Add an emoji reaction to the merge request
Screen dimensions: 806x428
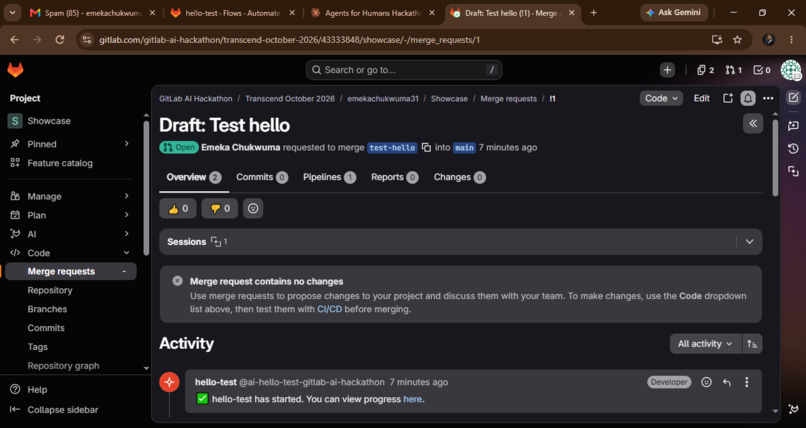coord(253,209)
